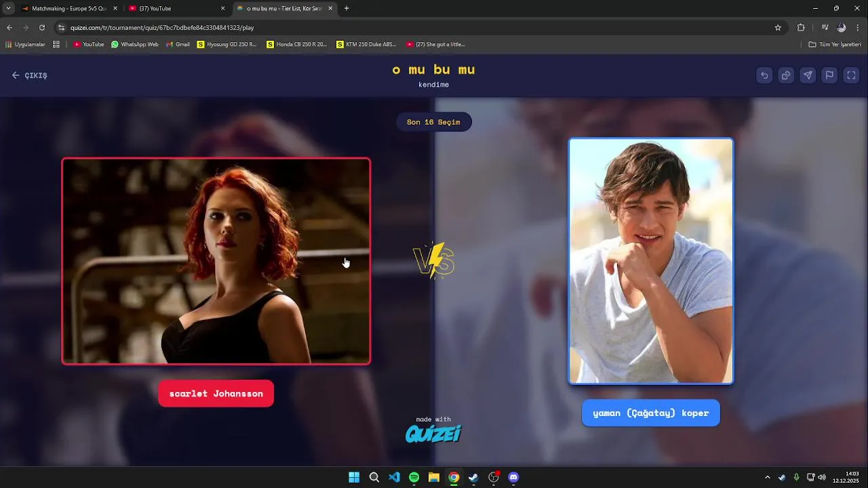This screenshot has width=868, height=488.
Task: Go back in browser history
Action: [x=9, y=28]
